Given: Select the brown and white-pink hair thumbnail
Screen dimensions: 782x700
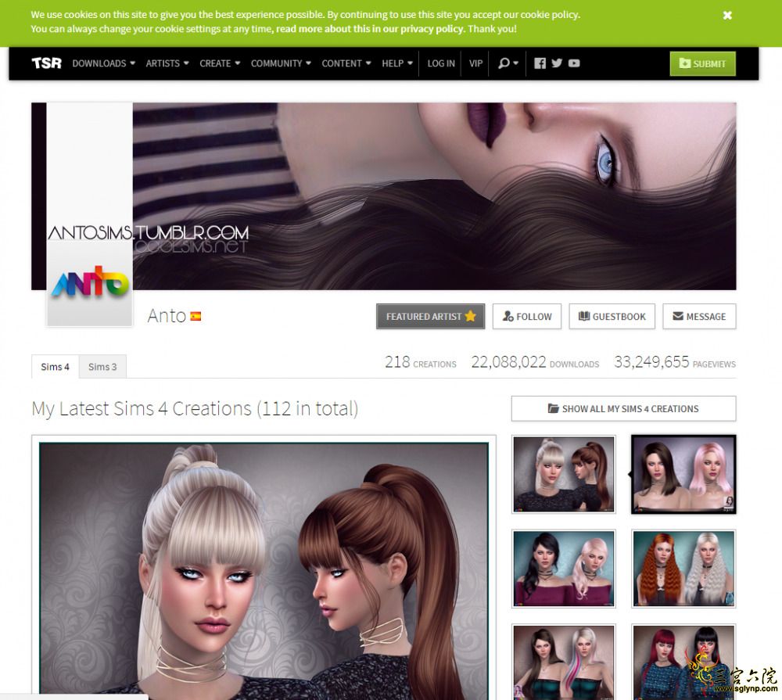Looking at the screenshot, I should (564, 662).
